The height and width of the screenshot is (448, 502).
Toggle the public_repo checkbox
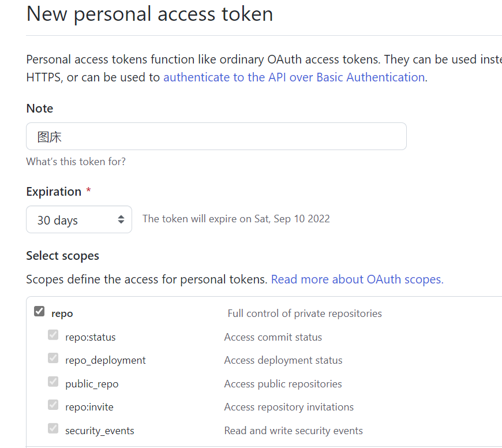point(53,382)
